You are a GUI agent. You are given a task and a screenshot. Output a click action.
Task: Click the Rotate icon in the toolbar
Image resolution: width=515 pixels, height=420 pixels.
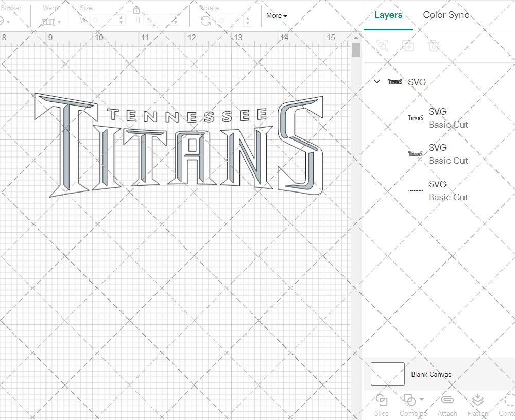coord(205,21)
